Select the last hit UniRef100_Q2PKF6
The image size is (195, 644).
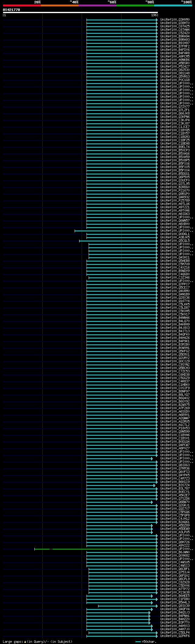(x=175, y=636)
